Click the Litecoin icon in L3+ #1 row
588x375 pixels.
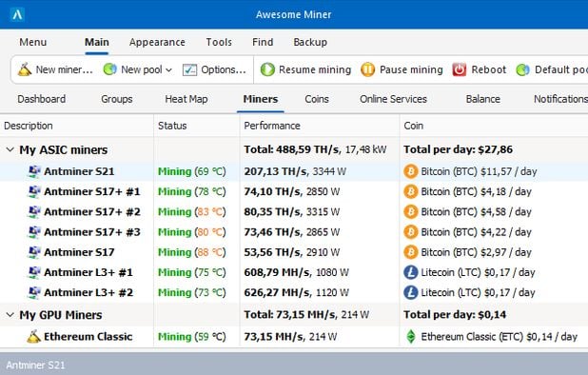(411, 272)
